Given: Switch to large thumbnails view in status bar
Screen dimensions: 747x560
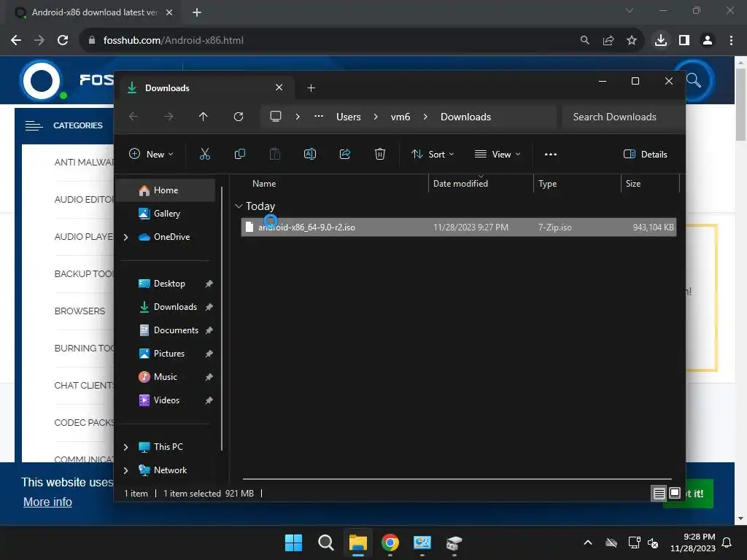Looking at the screenshot, I should (x=675, y=494).
